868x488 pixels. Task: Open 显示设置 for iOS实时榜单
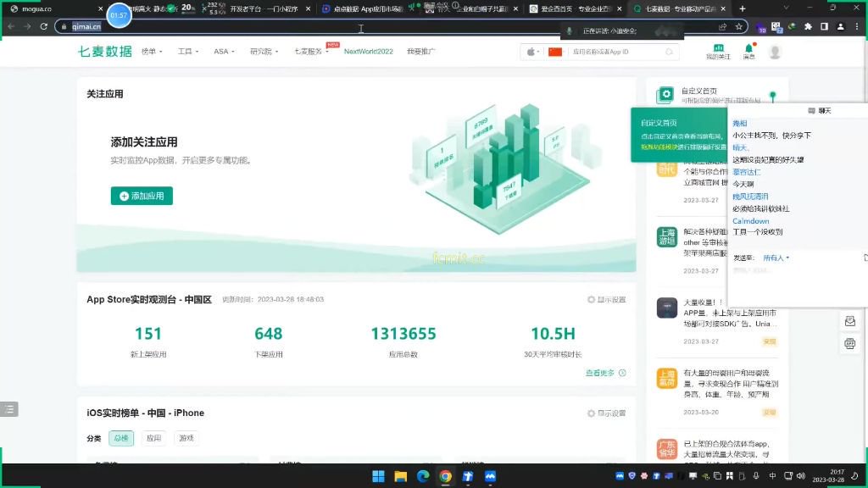pos(607,413)
